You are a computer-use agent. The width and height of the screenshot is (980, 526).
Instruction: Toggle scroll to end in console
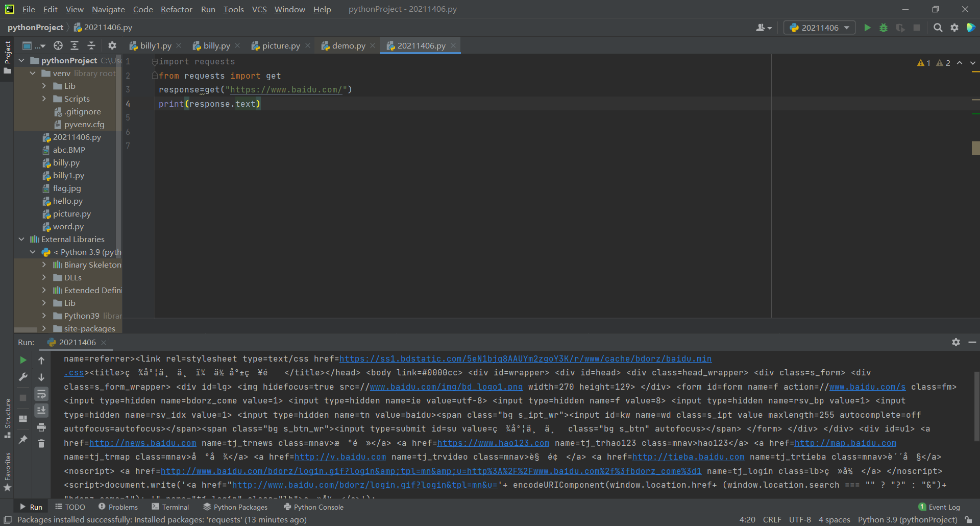[x=41, y=410]
